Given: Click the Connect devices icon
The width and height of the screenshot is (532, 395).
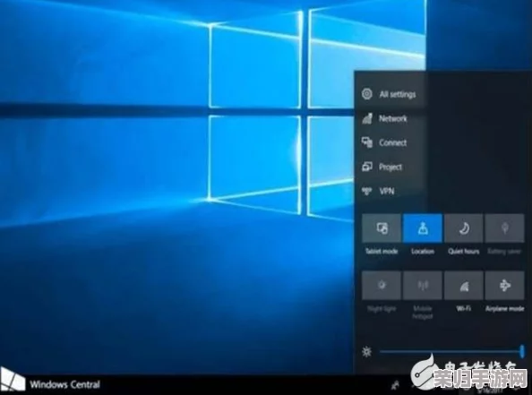Looking at the screenshot, I should coord(367,142).
